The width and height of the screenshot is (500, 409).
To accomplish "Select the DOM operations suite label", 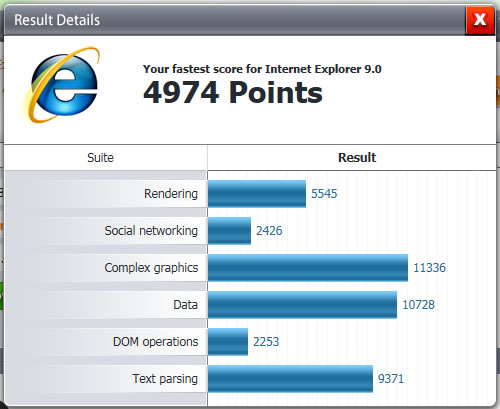I will pyautogui.click(x=155, y=342).
